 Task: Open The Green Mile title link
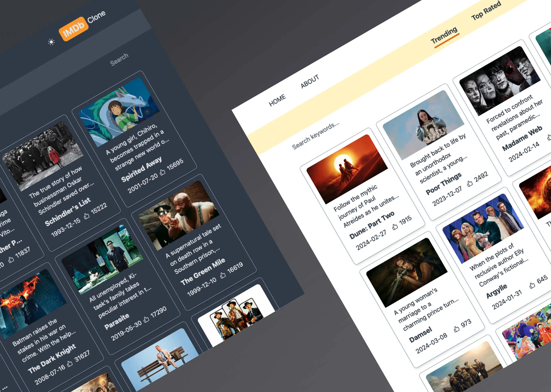point(203,272)
